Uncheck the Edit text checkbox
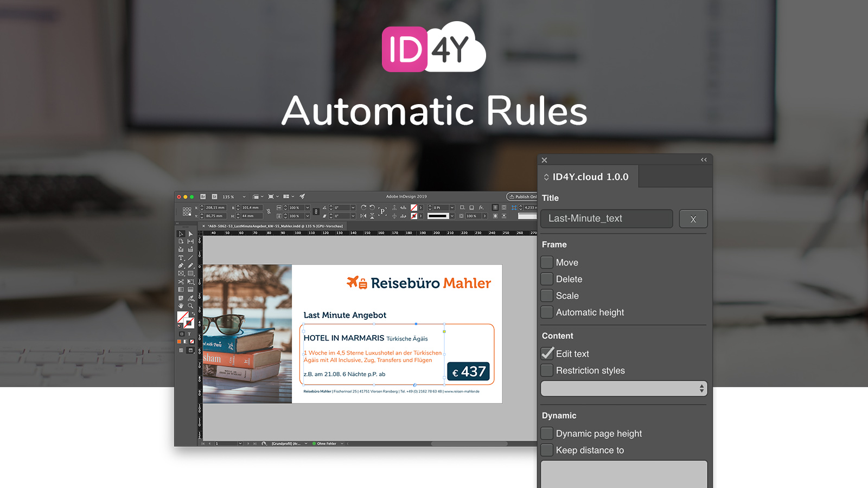The image size is (868, 488). tap(547, 354)
